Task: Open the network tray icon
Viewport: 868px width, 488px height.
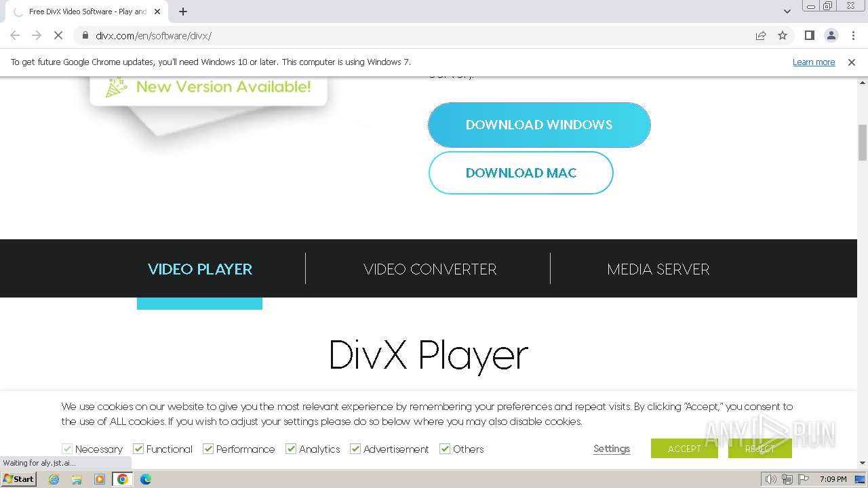Action: click(x=787, y=479)
